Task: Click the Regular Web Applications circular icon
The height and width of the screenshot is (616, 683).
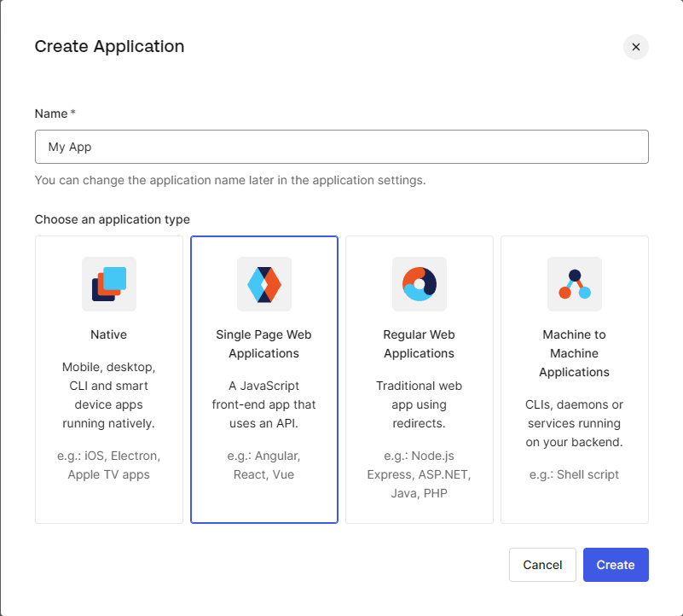Action: click(420, 283)
